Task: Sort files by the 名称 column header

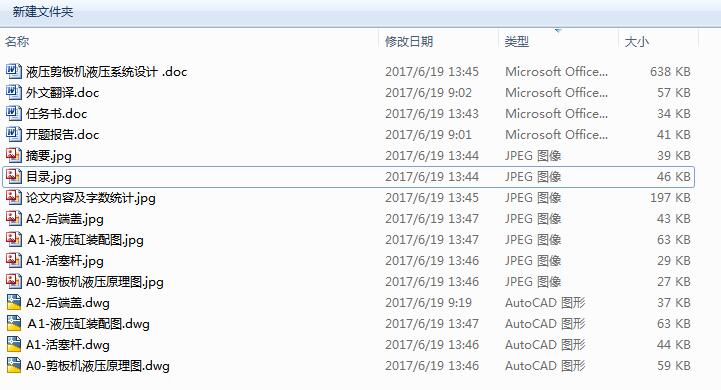Action: click(17, 41)
